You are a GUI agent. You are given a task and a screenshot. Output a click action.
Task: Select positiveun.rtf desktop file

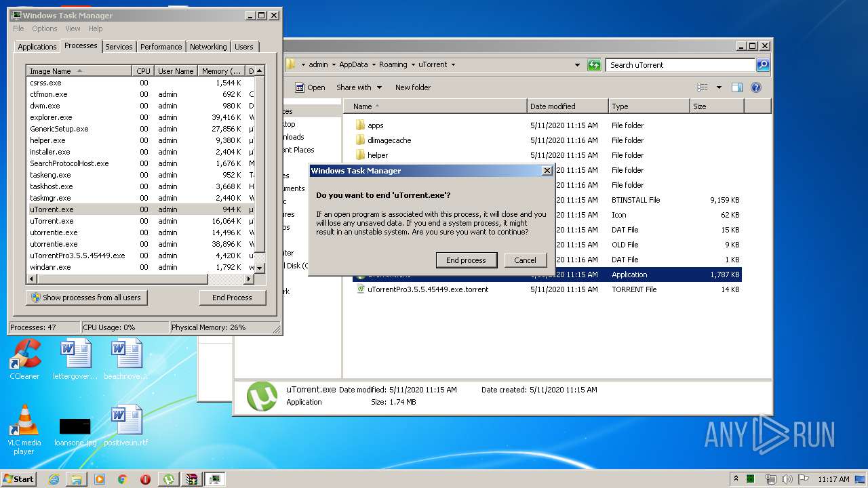tap(126, 426)
